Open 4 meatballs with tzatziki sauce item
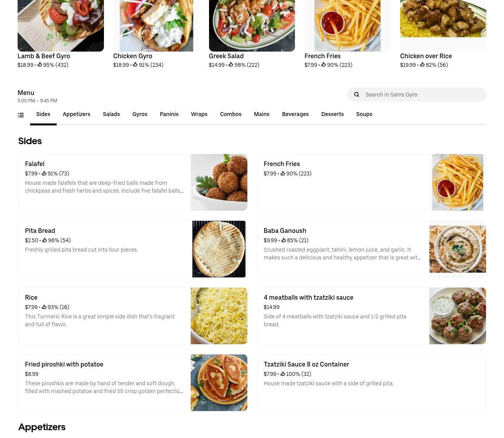Image resolution: width=504 pixels, height=438 pixels. (x=372, y=316)
